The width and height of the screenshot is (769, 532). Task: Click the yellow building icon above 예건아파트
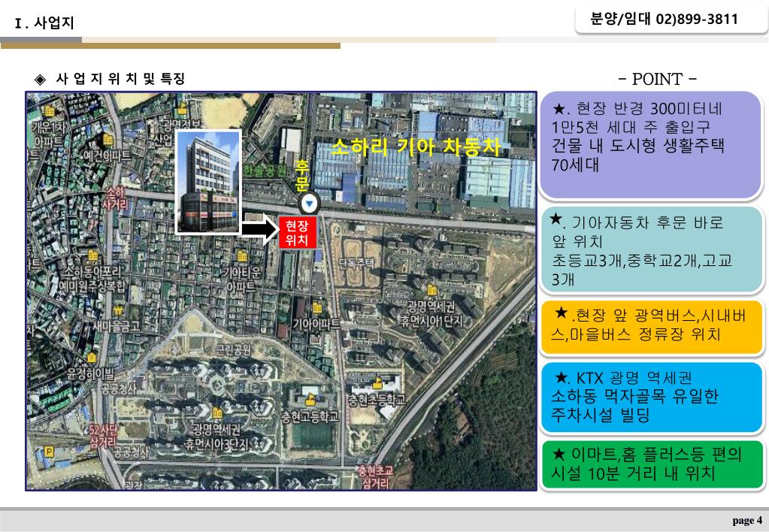point(107,141)
